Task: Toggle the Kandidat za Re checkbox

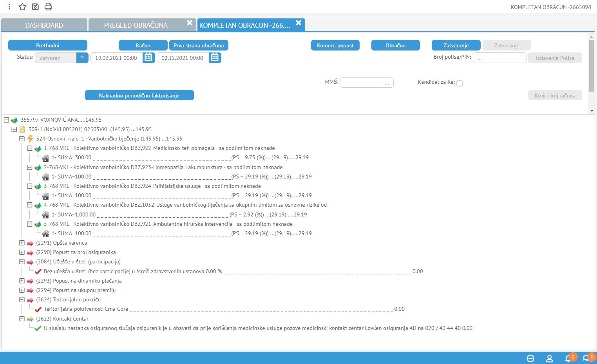Action: (460, 83)
